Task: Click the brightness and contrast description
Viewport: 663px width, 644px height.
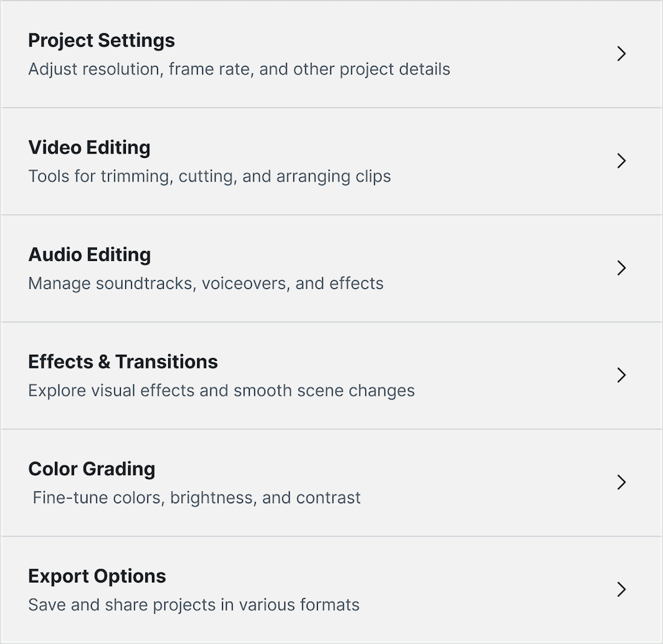Action: pos(194,497)
